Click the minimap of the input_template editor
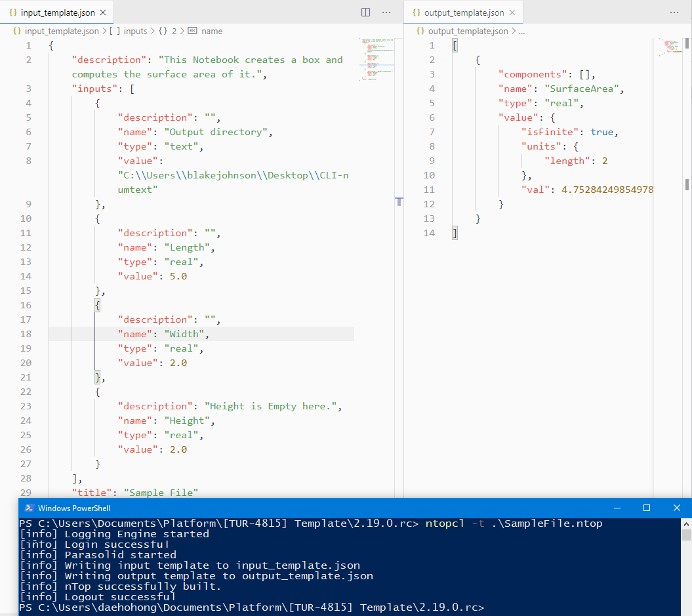The width and height of the screenshot is (692, 616). (x=377, y=60)
